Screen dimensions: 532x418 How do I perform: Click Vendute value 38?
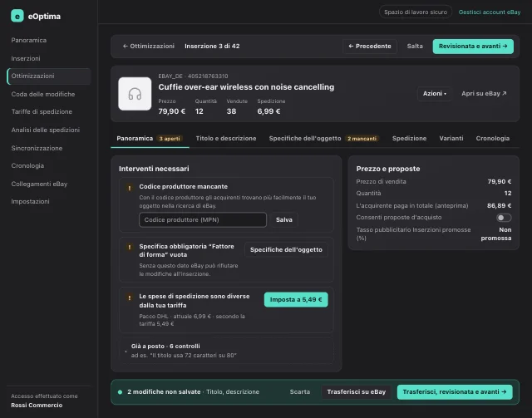(231, 111)
